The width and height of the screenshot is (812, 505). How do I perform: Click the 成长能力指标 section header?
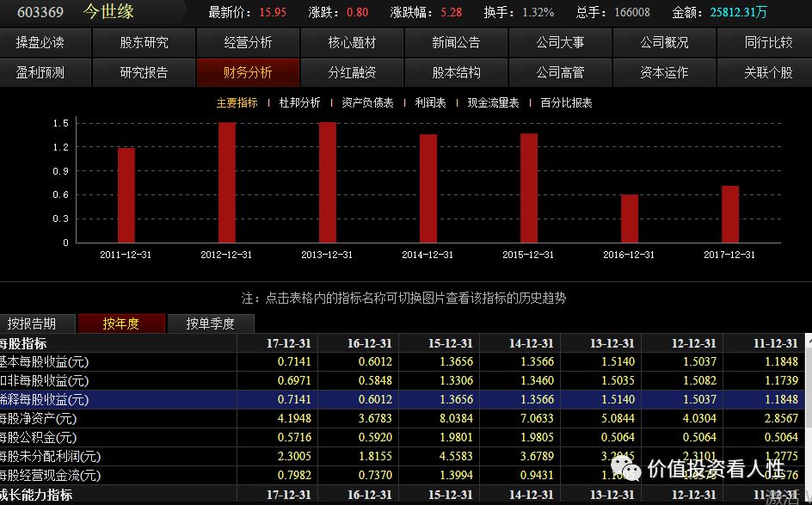coord(36,495)
